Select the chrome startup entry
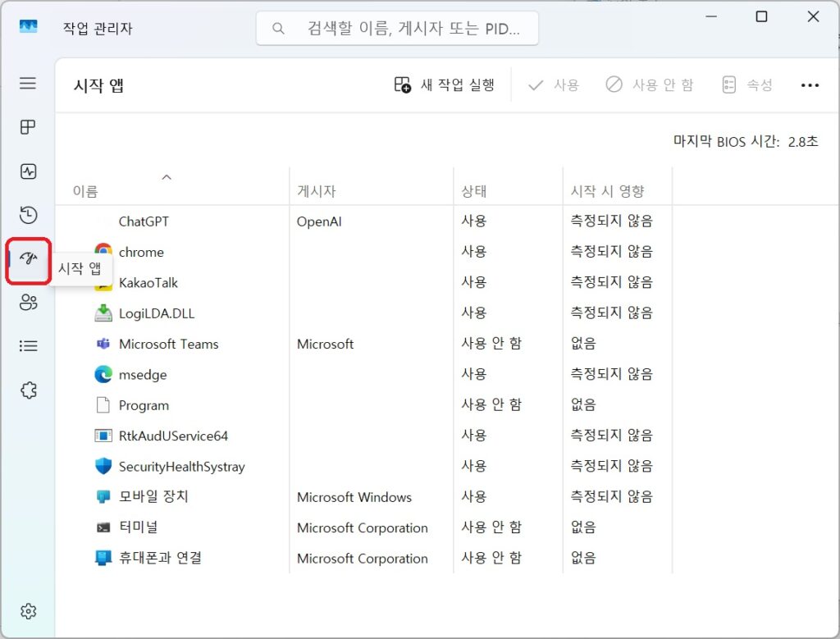This screenshot has width=840, height=639. [x=141, y=252]
